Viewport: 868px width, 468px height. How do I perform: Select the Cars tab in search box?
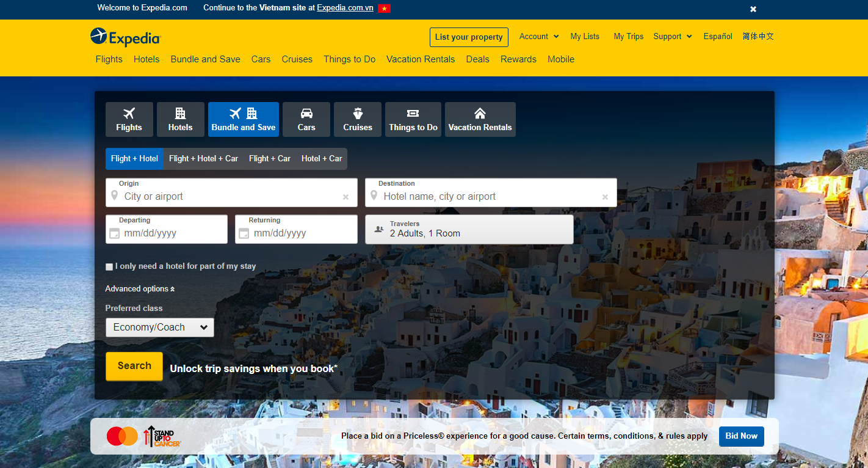pos(306,119)
